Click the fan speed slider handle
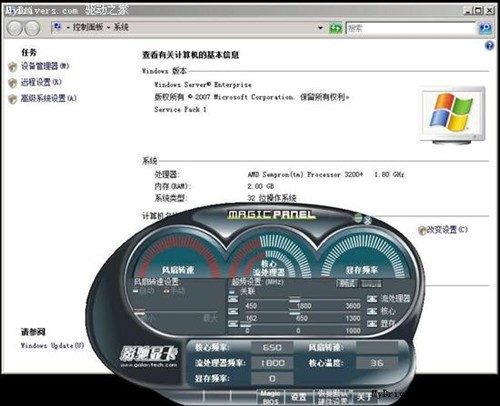Image resolution: width=500 pixels, height=406 pixels. coord(140,313)
